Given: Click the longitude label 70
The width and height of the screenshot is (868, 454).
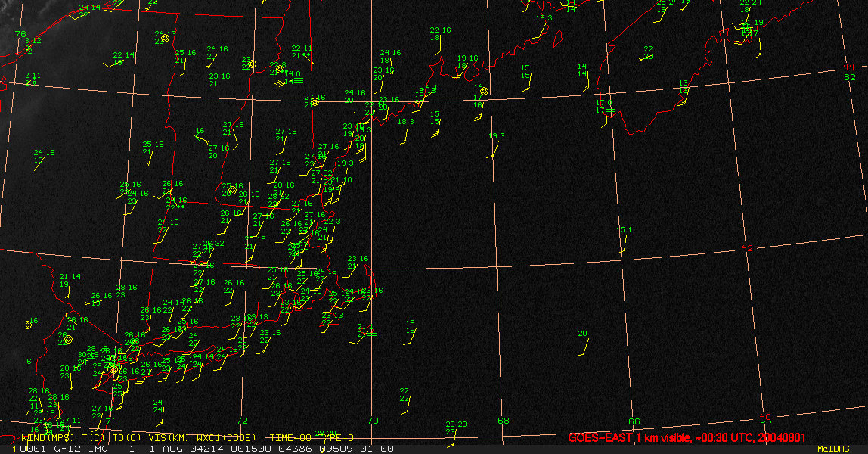Looking at the screenshot, I should (373, 421).
